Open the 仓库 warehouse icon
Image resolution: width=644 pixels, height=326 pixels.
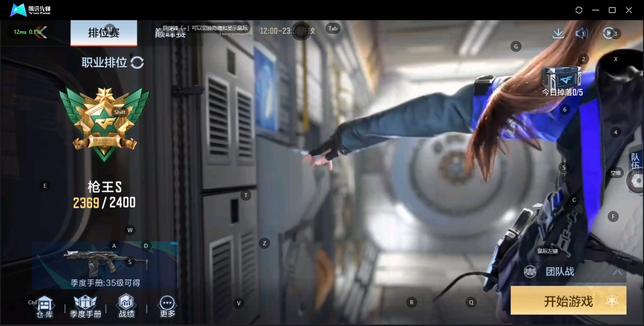(x=45, y=307)
